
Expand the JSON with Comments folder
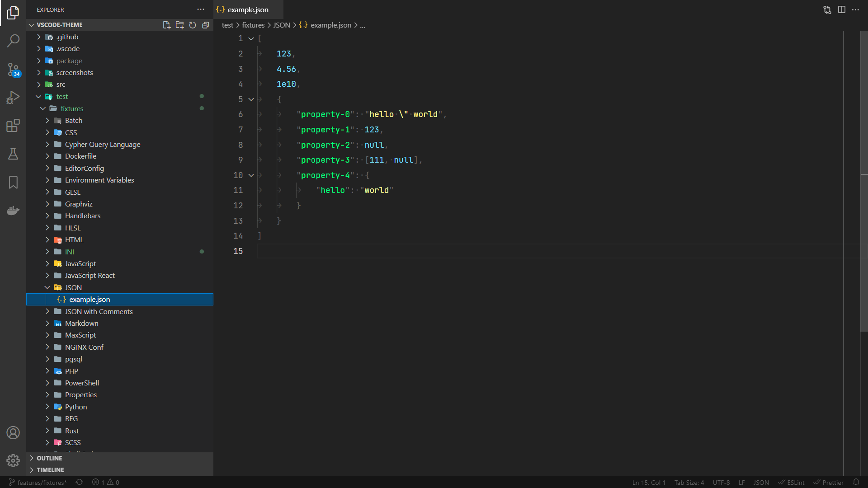pos(98,311)
